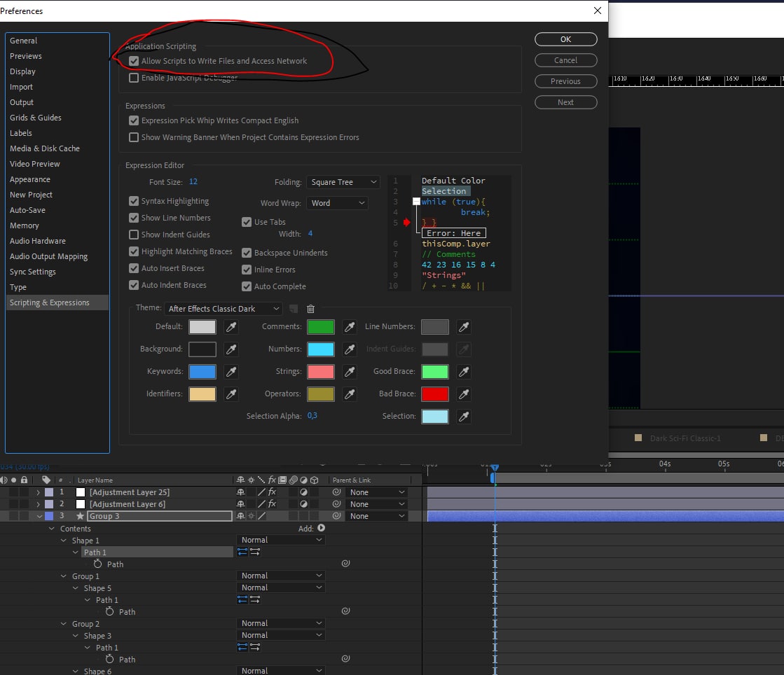Toggle Show Line Numbers checkbox
Screen dimensions: 784x675
[x=134, y=218]
